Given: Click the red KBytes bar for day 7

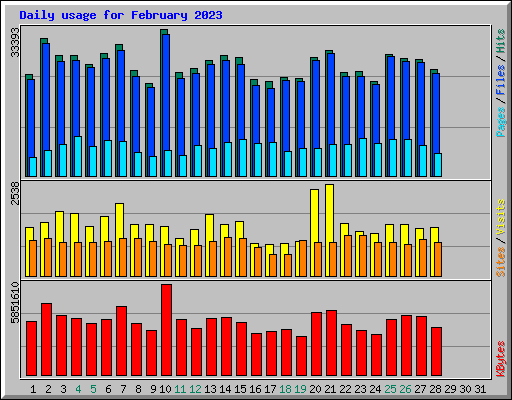Looking at the screenshot, I should (121, 341).
